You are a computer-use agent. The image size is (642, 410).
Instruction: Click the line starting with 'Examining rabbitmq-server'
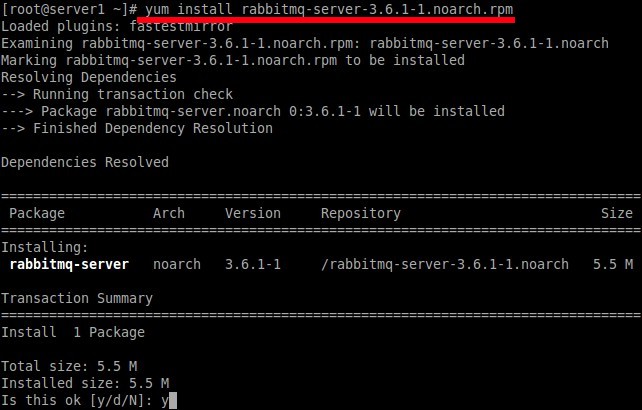305,43
